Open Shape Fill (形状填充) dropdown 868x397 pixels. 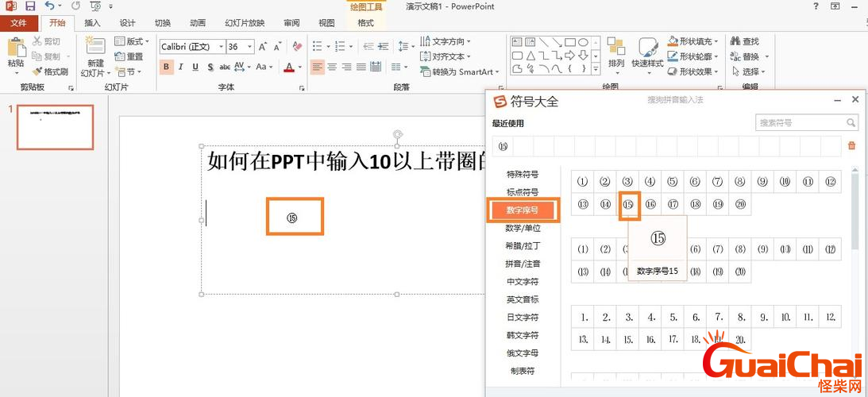click(x=693, y=41)
